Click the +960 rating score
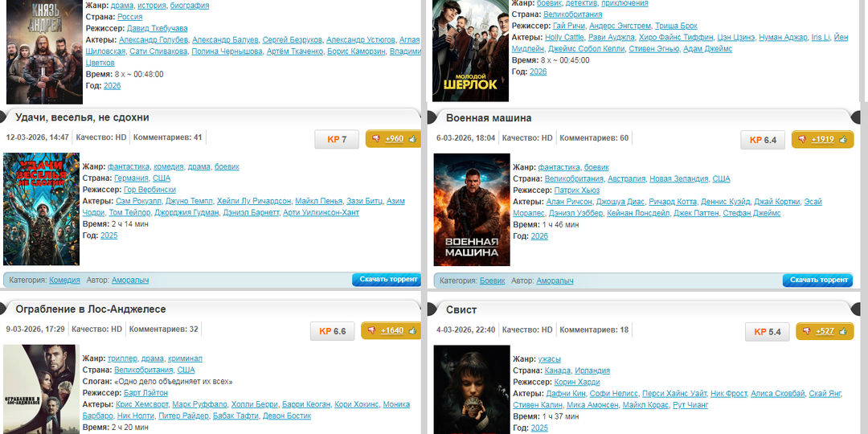 pos(394,139)
